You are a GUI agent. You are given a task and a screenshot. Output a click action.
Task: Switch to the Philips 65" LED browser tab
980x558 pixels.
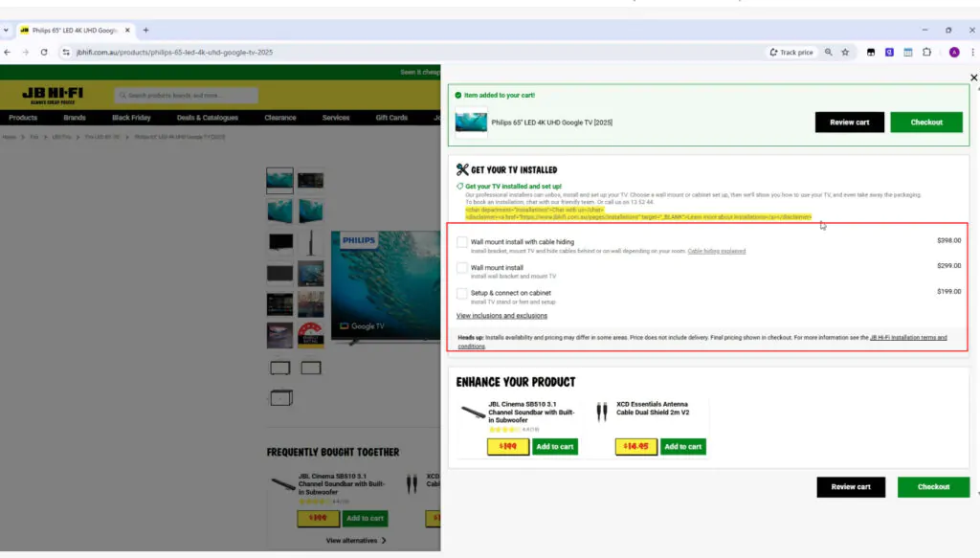tap(73, 31)
